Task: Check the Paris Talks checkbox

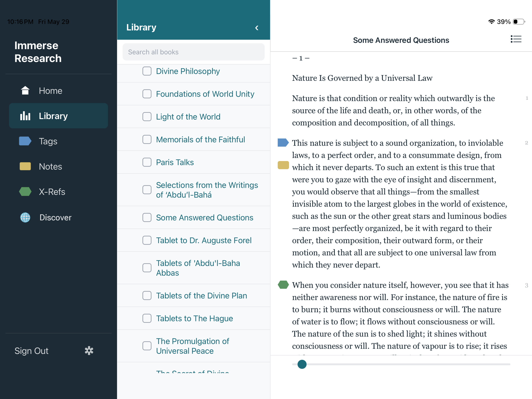Action: pyautogui.click(x=147, y=162)
